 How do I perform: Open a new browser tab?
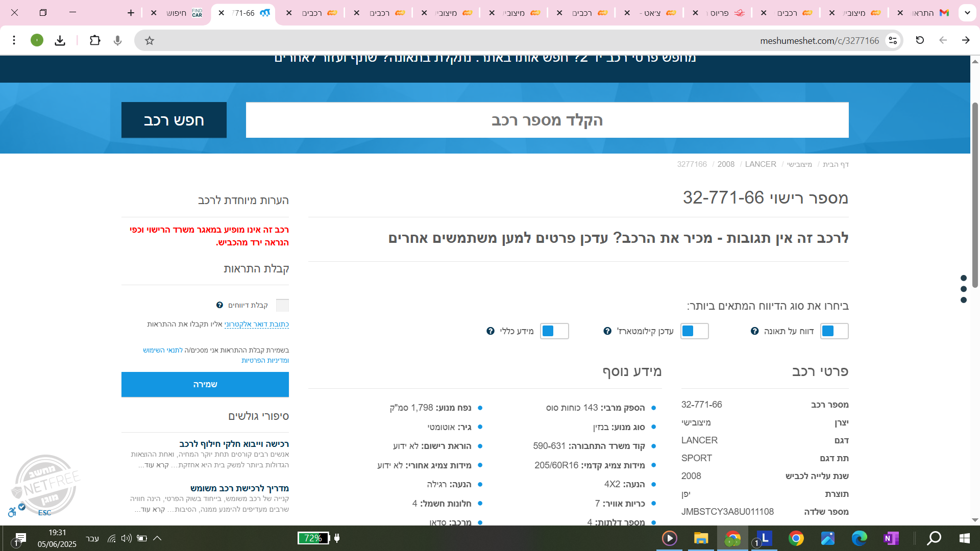[x=131, y=13]
